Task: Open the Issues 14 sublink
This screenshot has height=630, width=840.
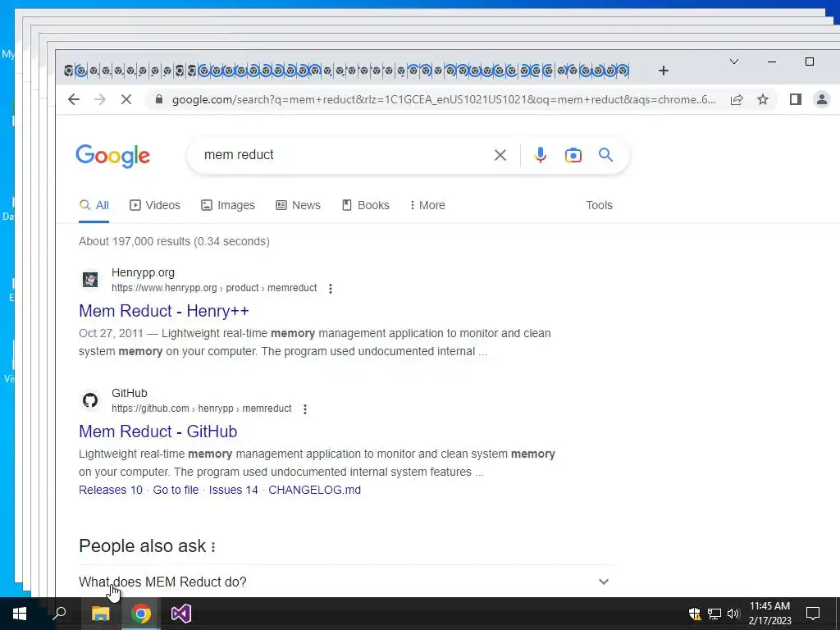Action: [x=234, y=490]
